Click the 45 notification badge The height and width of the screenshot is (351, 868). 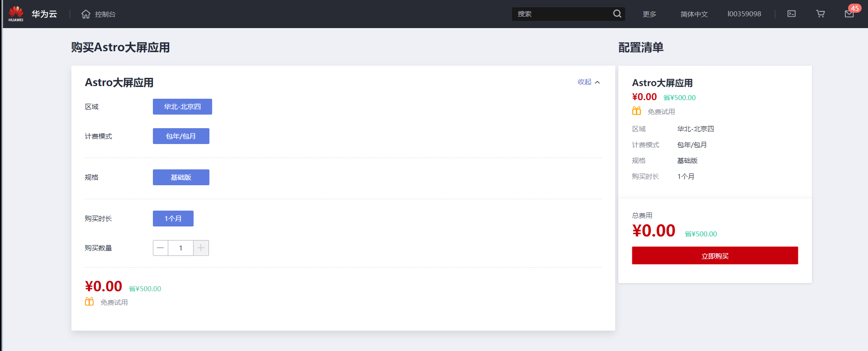(854, 8)
